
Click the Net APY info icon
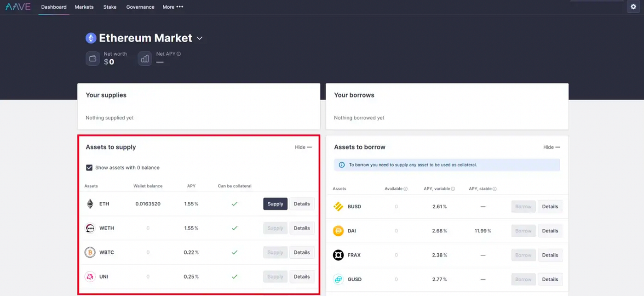[178, 54]
